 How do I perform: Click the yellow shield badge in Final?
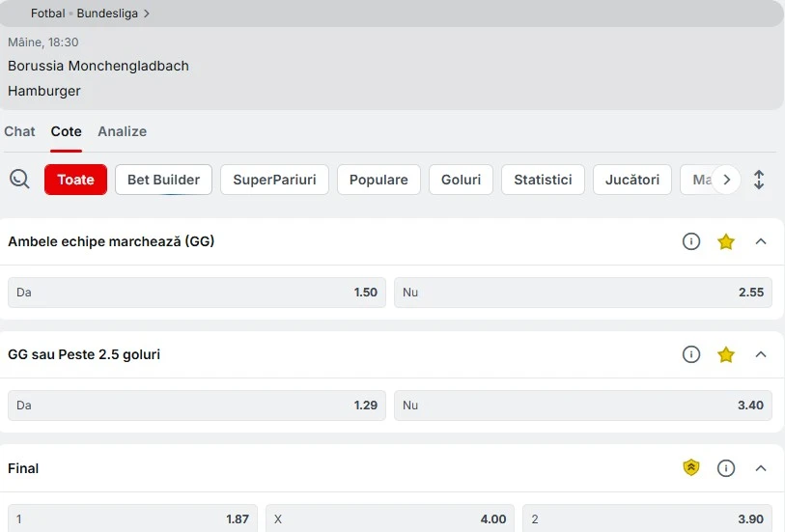(x=691, y=467)
